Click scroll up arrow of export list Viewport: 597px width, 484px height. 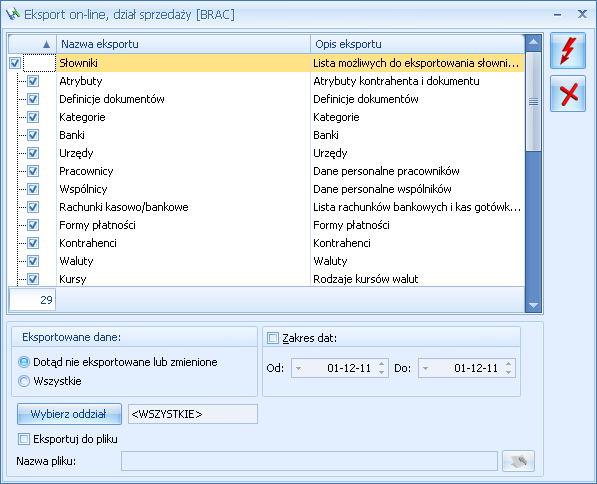pos(533,42)
